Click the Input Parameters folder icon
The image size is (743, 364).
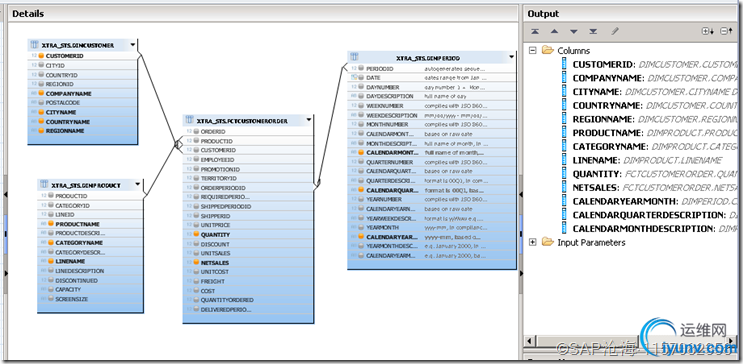(x=548, y=242)
